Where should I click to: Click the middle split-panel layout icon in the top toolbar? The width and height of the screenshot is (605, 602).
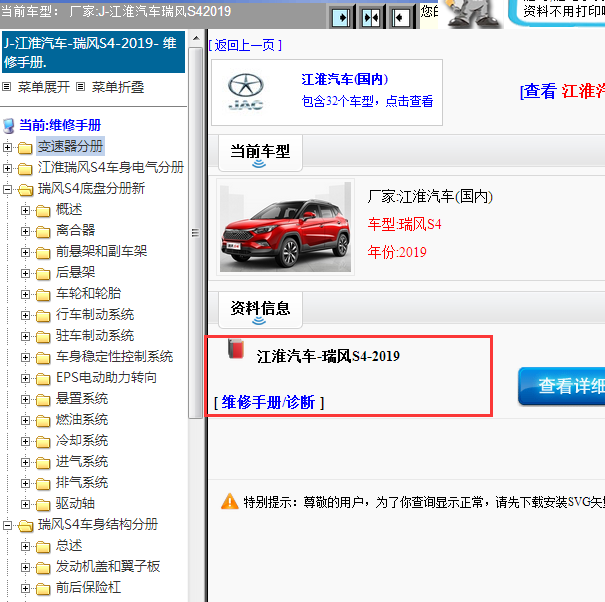point(371,17)
